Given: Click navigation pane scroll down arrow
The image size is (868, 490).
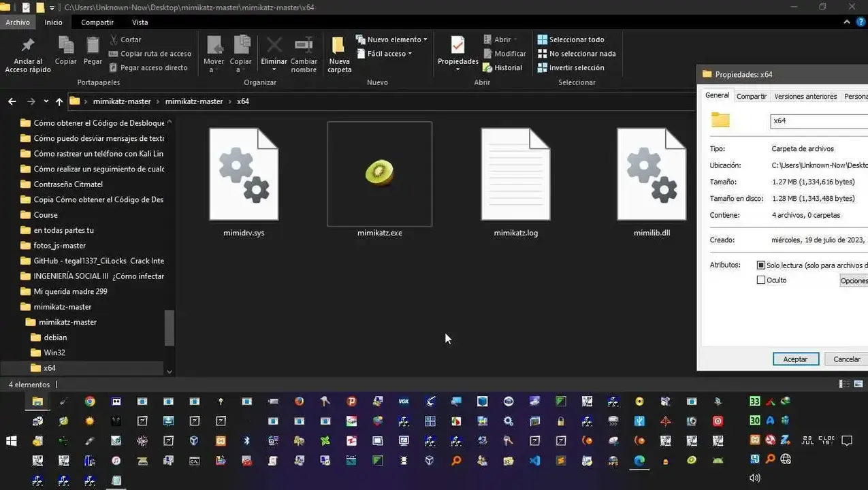Looking at the screenshot, I should [170, 372].
